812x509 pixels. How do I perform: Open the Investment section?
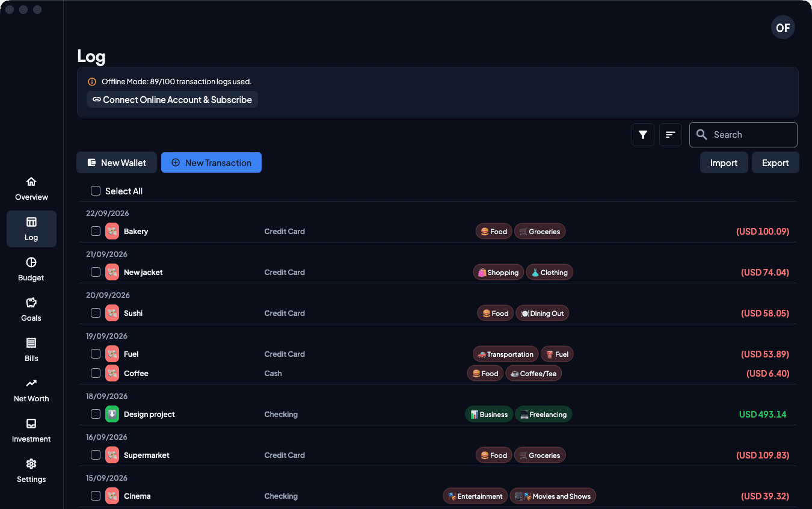coord(31,431)
